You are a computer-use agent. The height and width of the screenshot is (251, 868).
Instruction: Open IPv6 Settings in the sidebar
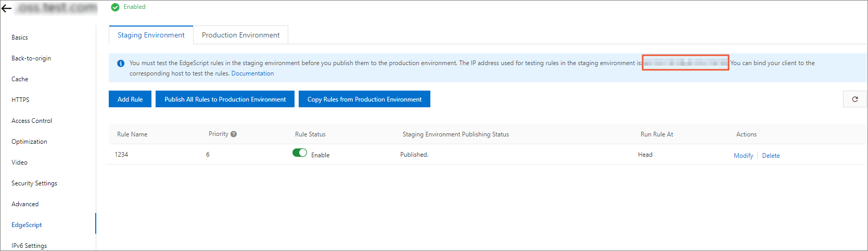coord(29,246)
